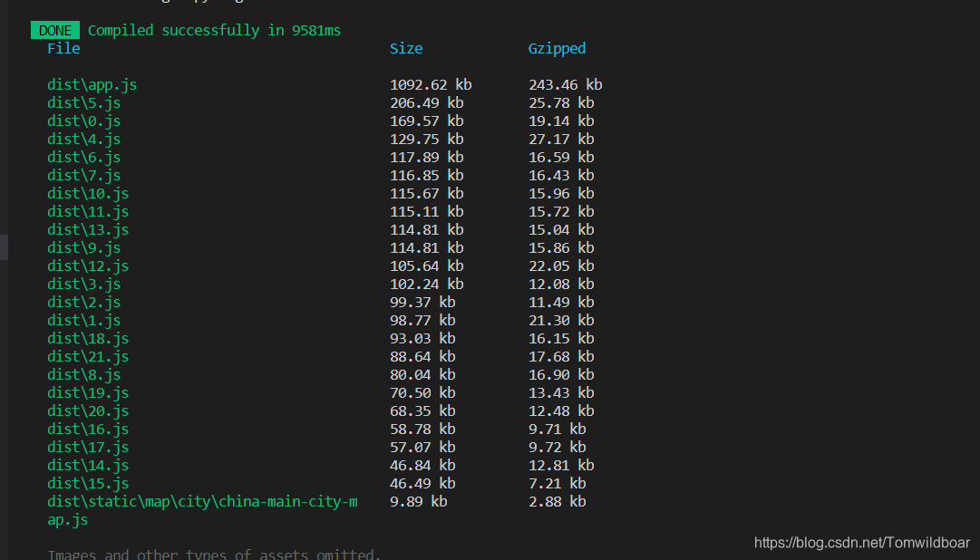
Task: Click the 57.07 kb size value
Action: [422, 447]
